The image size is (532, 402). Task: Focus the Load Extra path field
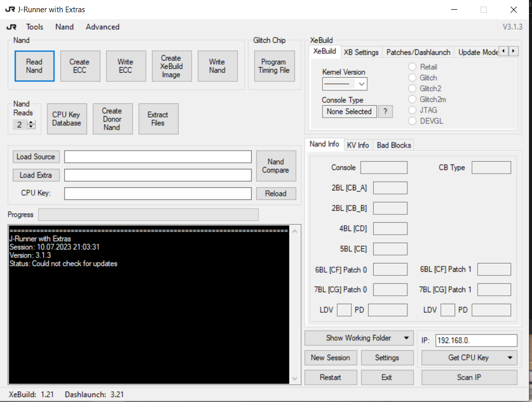pos(158,175)
